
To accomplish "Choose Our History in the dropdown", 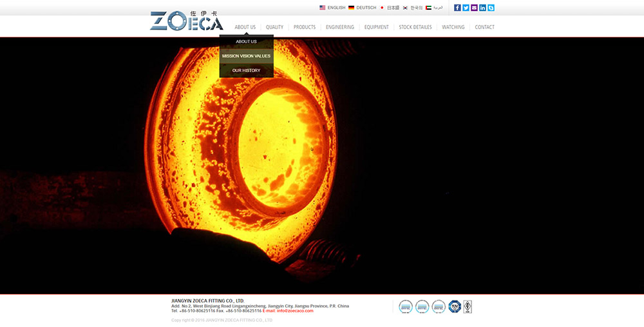I will tap(246, 70).
